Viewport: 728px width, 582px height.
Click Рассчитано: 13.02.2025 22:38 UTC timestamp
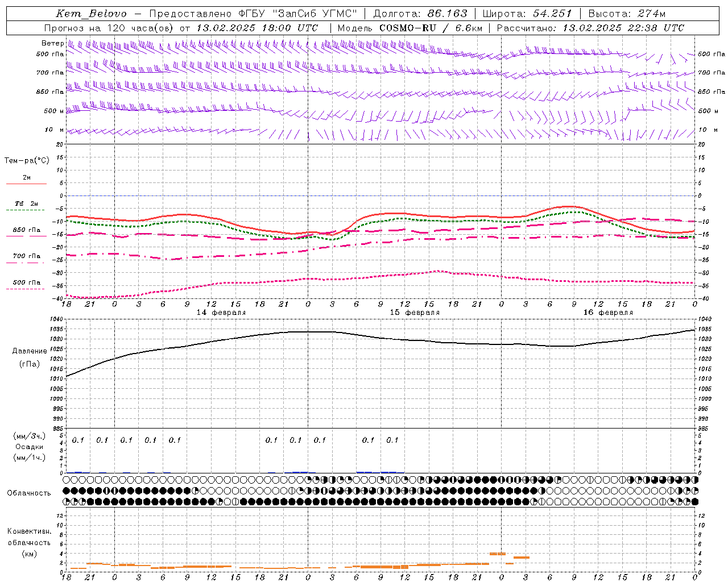(x=591, y=28)
